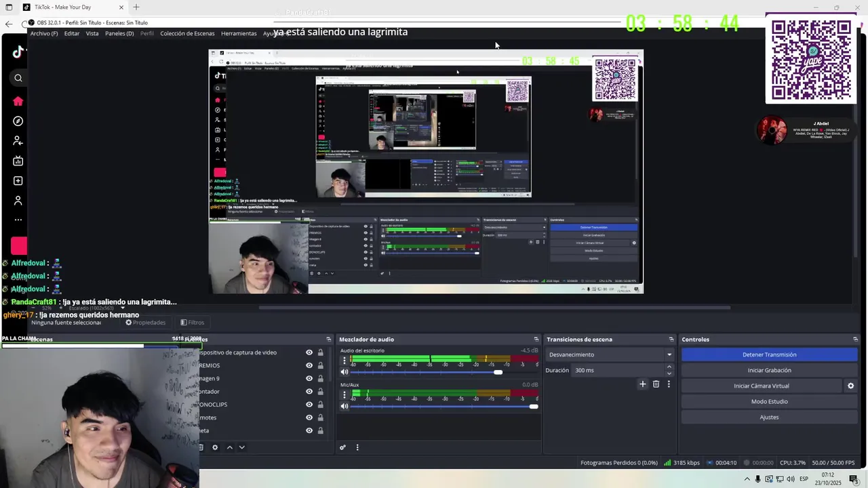The height and width of the screenshot is (488, 868).
Task: Click Propiedades button above sources
Action: 145,323
